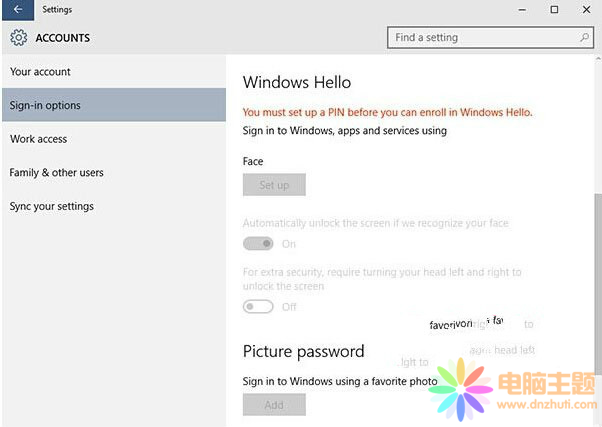Click the Windows Hello heading
The image size is (602, 427).
[297, 82]
